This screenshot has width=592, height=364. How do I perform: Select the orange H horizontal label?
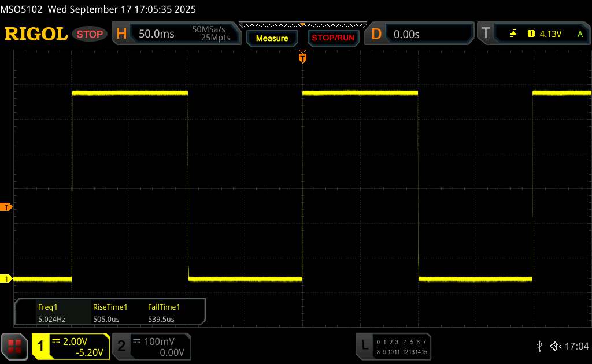pos(121,34)
